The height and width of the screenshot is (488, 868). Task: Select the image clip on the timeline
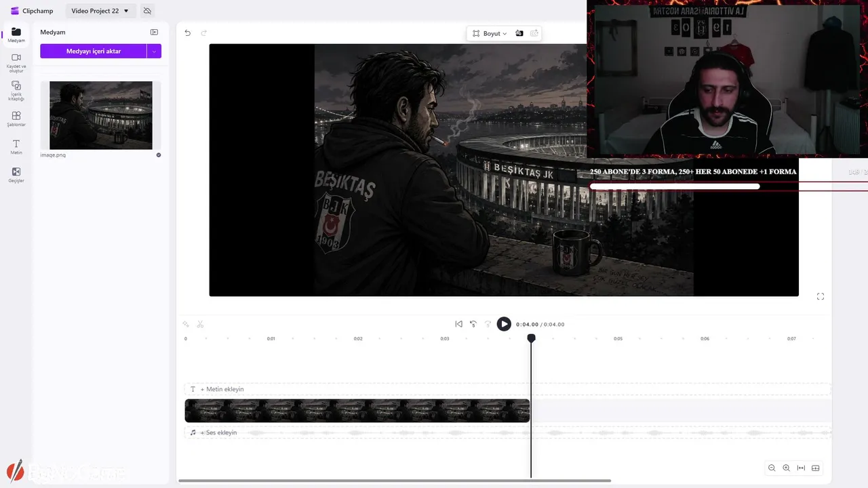click(357, 411)
